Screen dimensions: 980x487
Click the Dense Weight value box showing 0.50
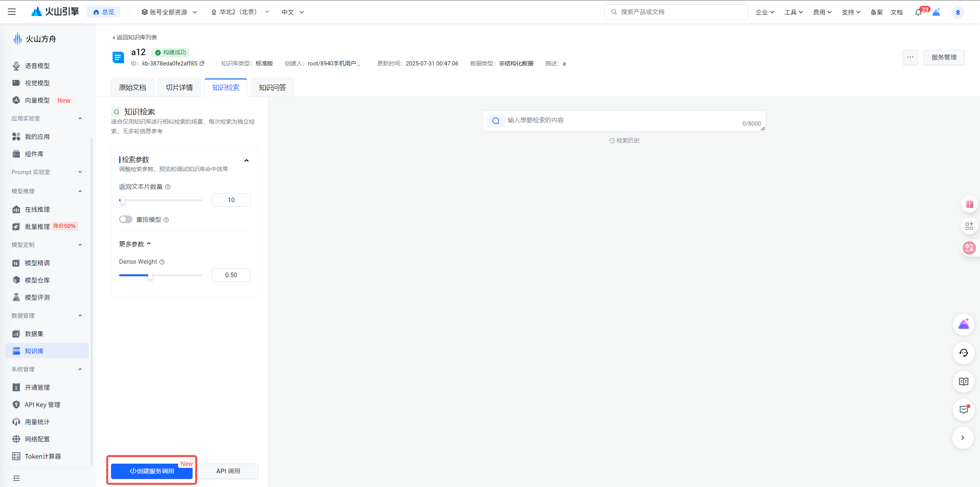click(231, 275)
